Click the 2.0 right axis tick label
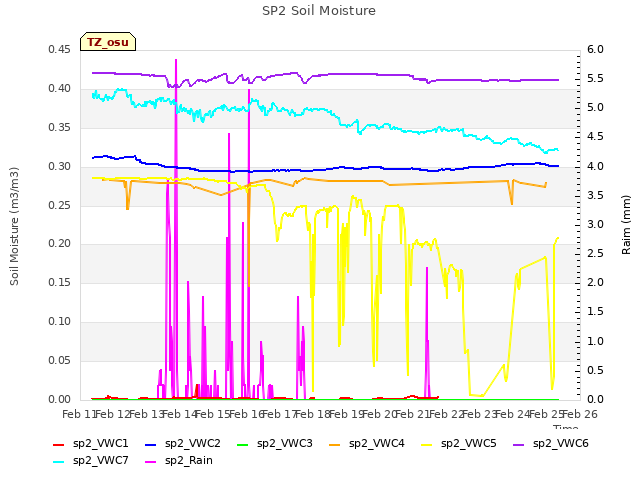The image size is (640, 480). 595,282
